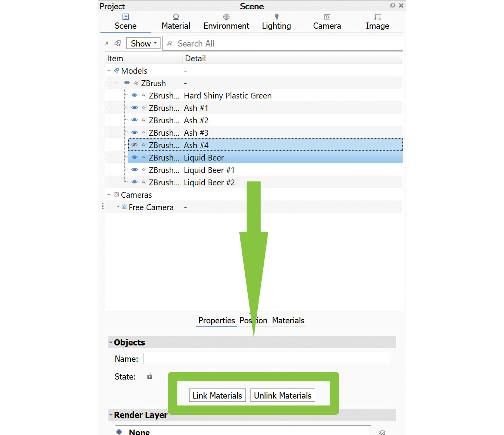This screenshot has width=504, height=435.
Task: Click the Item column header
Action: 144,58
